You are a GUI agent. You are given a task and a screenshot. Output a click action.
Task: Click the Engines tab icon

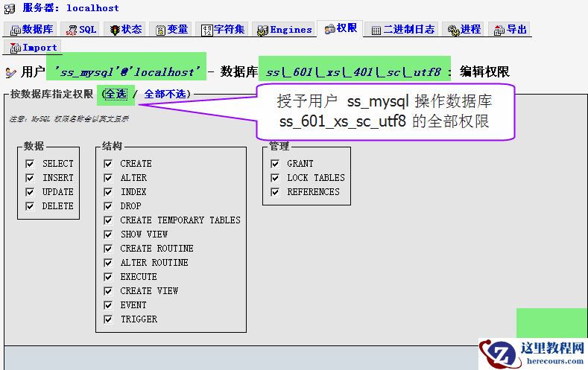click(x=262, y=30)
